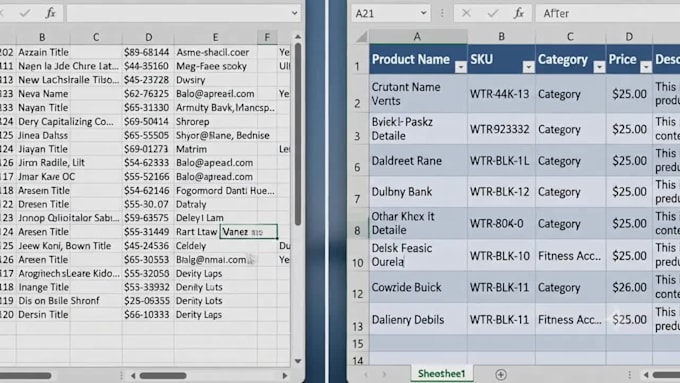Click the left arrow of right window horizontal scrollbar
This screenshot has width=680, height=383.
click(x=646, y=375)
